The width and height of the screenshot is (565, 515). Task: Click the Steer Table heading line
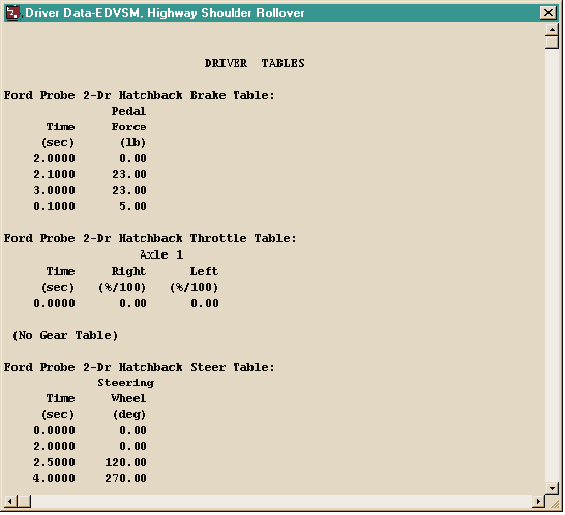click(139, 367)
